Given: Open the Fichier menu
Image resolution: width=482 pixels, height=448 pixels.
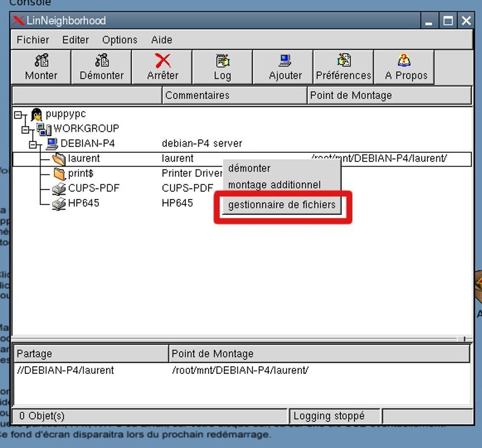Looking at the screenshot, I should [x=33, y=40].
